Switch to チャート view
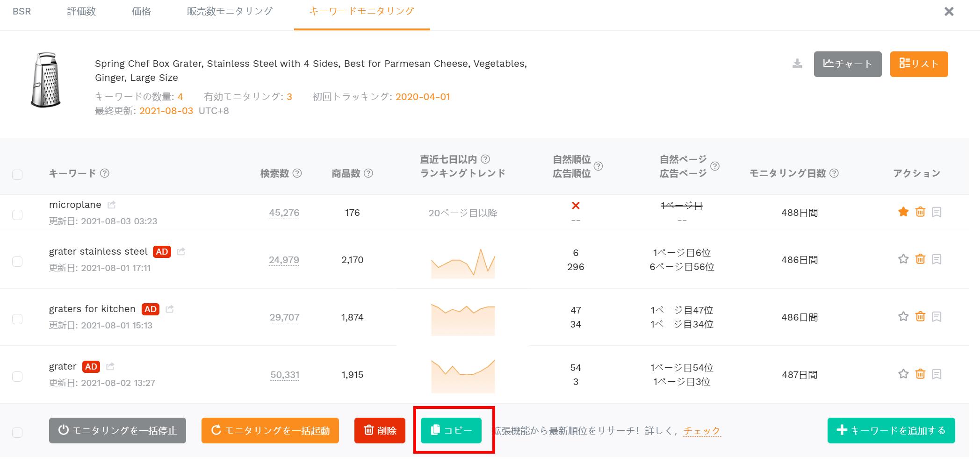Image resolution: width=980 pixels, height=463 pixels. pos(848,64)
